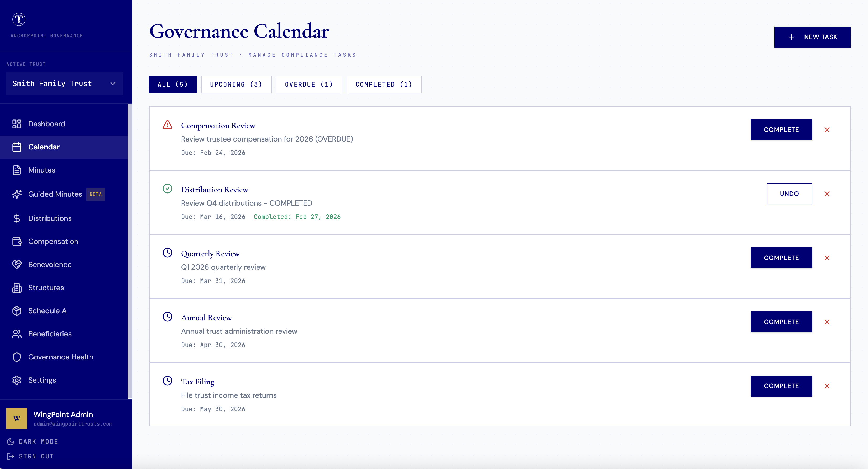Mark Quarterly Review as complete
This screenshot has width=868, height=469.
click(781, 258)
